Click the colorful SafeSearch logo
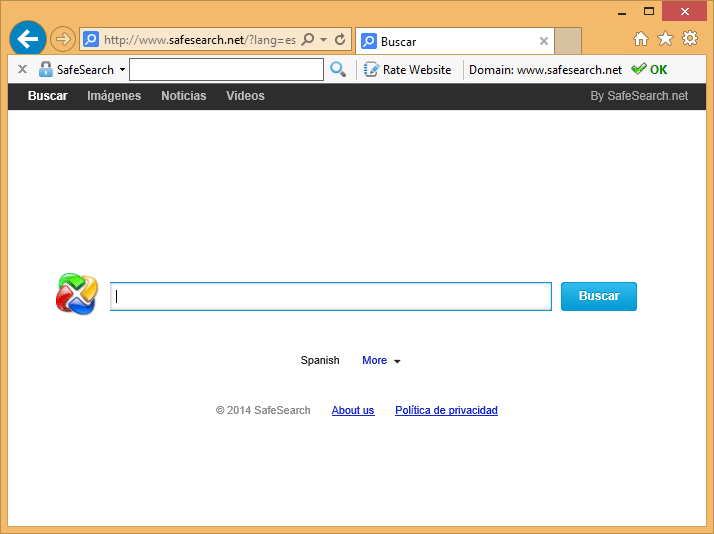 pos(77,294)
